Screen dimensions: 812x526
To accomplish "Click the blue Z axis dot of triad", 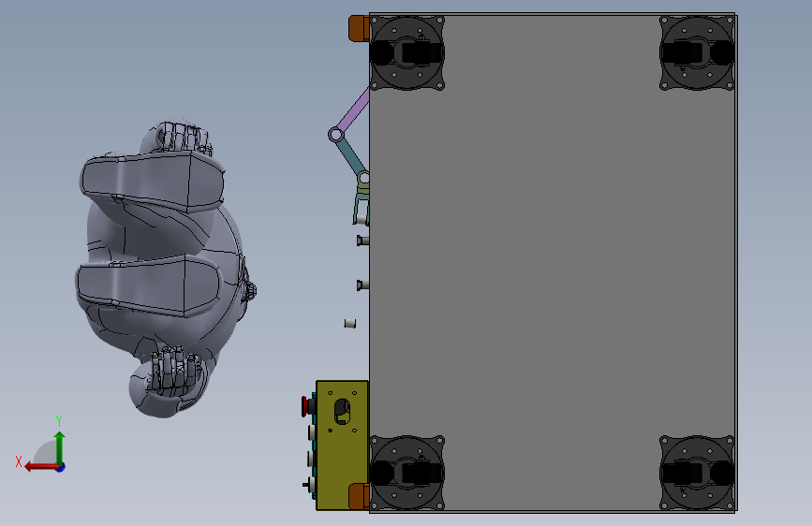I will tap(61, 467).
